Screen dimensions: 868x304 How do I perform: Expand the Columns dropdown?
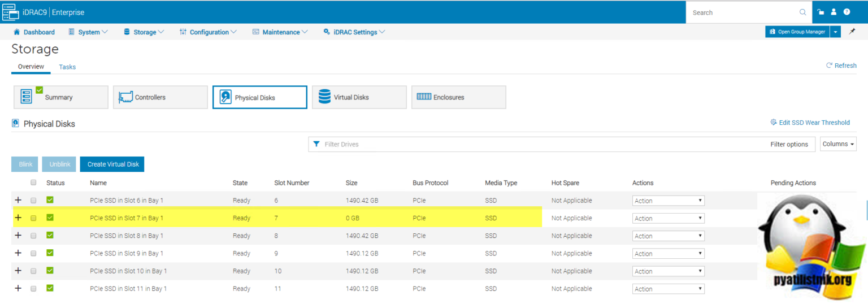click(838, 144)
